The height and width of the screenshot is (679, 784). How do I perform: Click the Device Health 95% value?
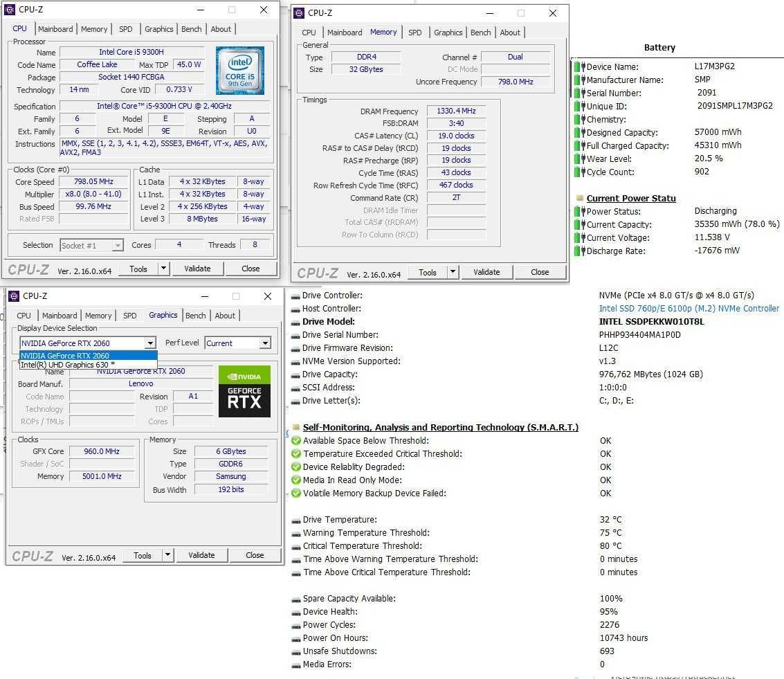(608, 611)
